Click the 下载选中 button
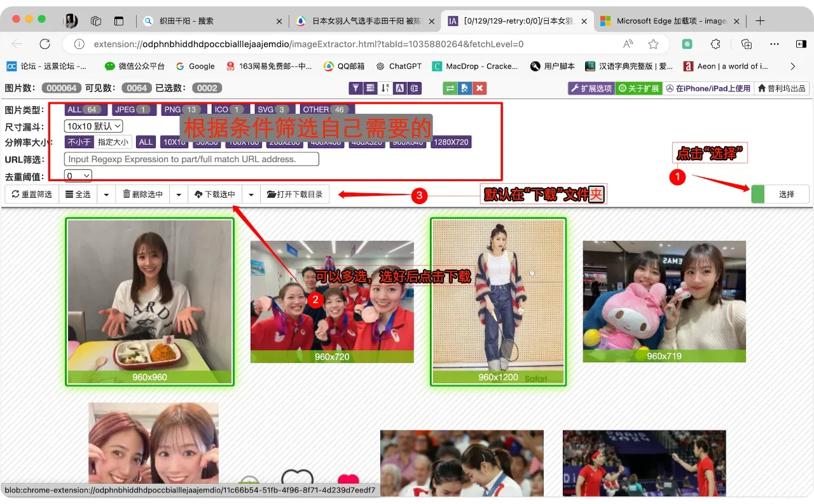 [x=215, y=194]
